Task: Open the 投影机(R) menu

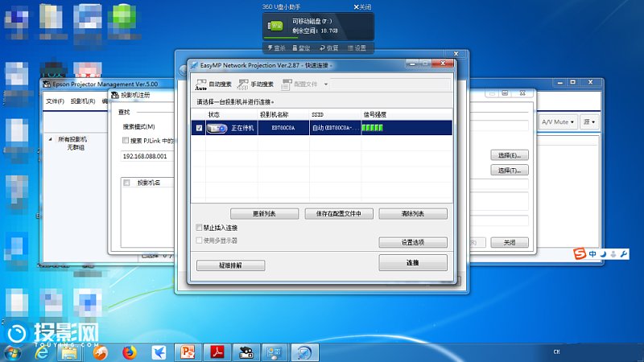Action: (x=82, y=101)
